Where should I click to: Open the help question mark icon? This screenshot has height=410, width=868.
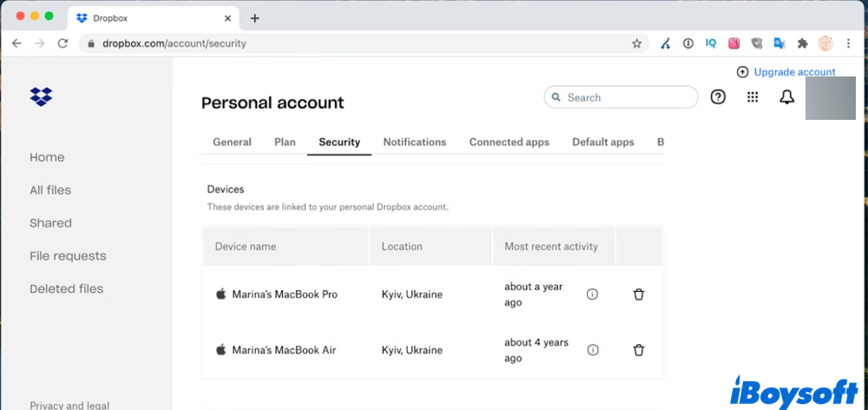click(x=718, y=97)
